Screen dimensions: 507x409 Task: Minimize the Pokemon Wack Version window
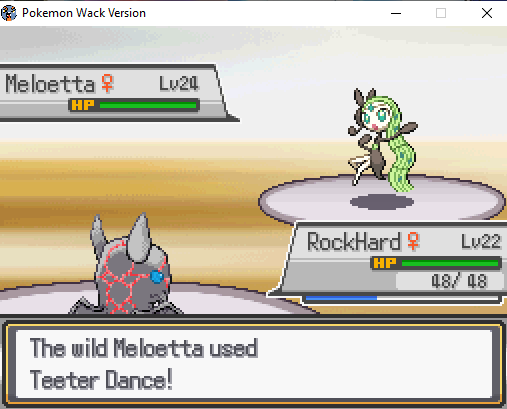(x=396, y=13)
